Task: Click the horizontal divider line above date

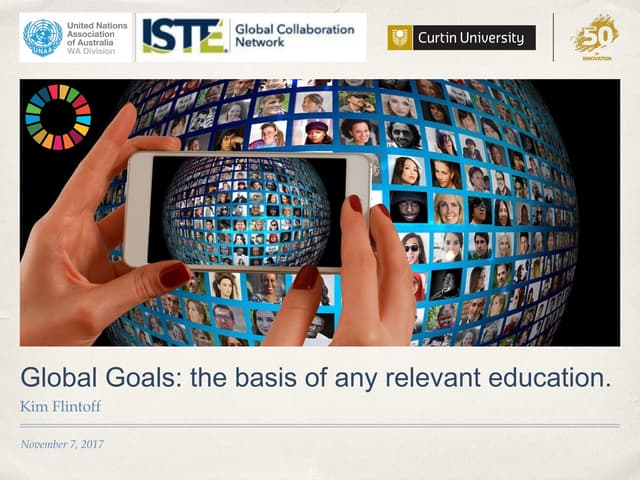Action: pyautogui.click(x=320, y=426)
